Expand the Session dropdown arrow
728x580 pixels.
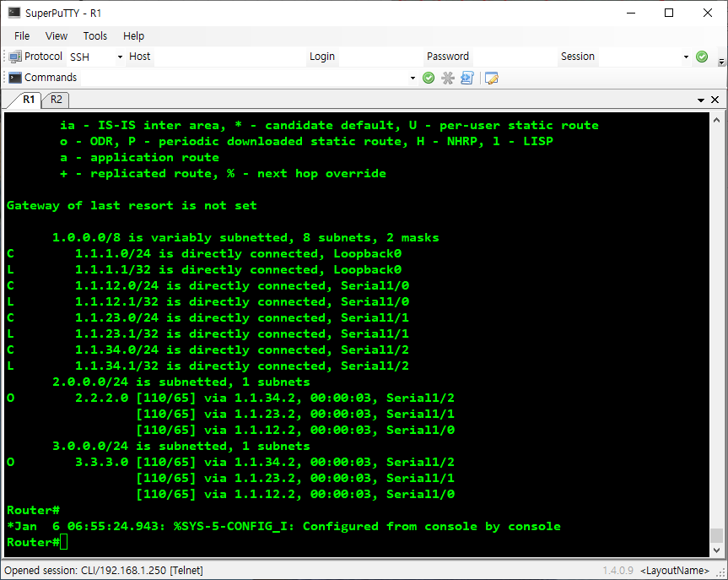pyautogui.click(x=686, y=57)
